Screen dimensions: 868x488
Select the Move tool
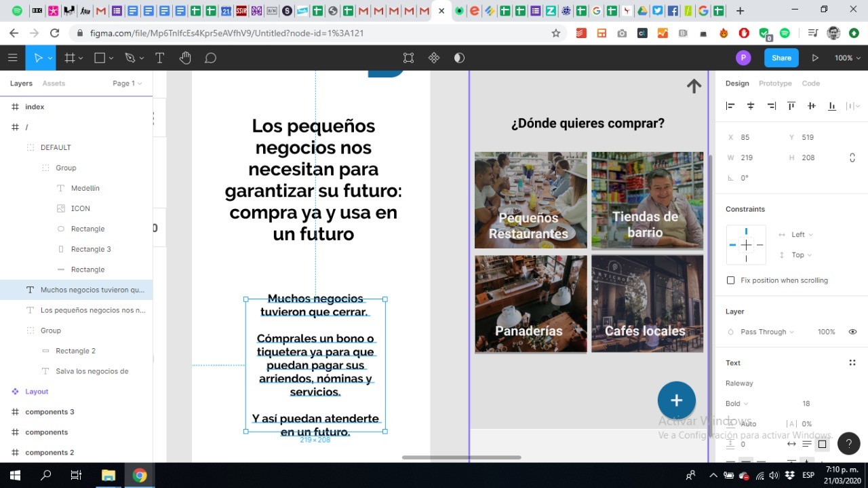point(38,58)
